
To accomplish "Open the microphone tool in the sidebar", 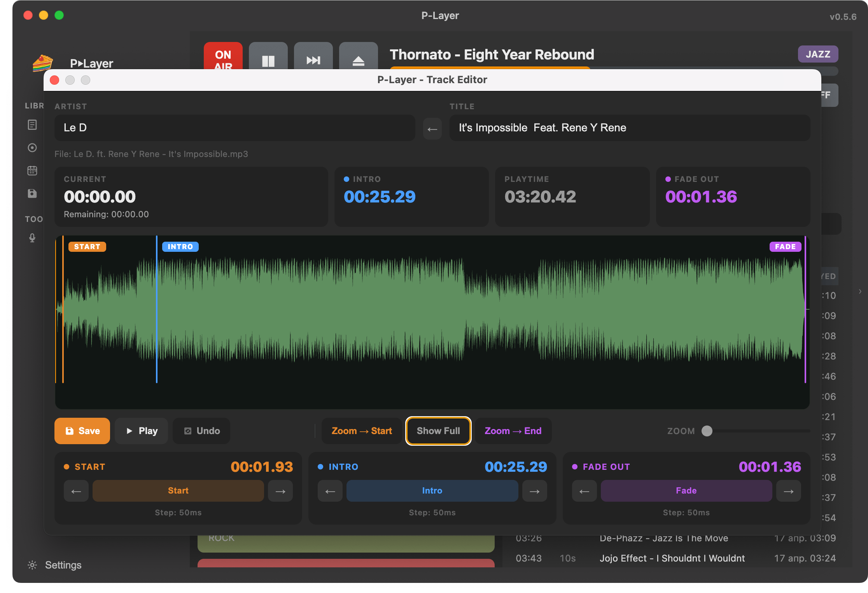I will click(x=32, y=238).
